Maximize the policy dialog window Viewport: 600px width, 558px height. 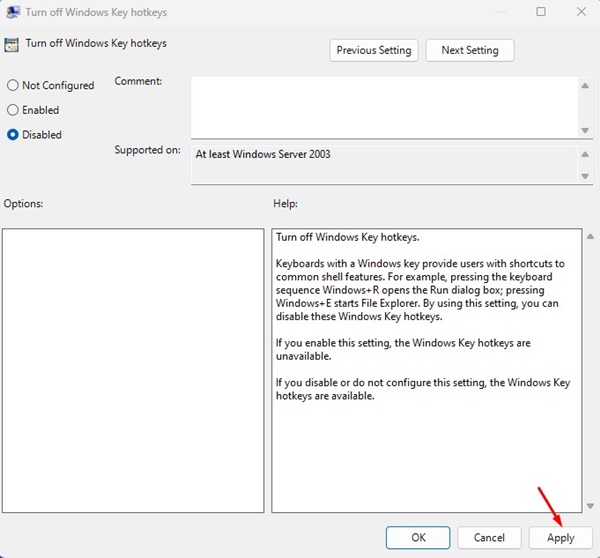(541, 12)
